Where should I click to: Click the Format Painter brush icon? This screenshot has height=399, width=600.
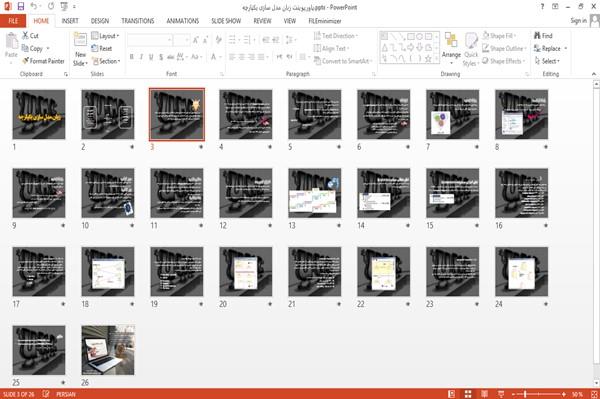[26, 61]
